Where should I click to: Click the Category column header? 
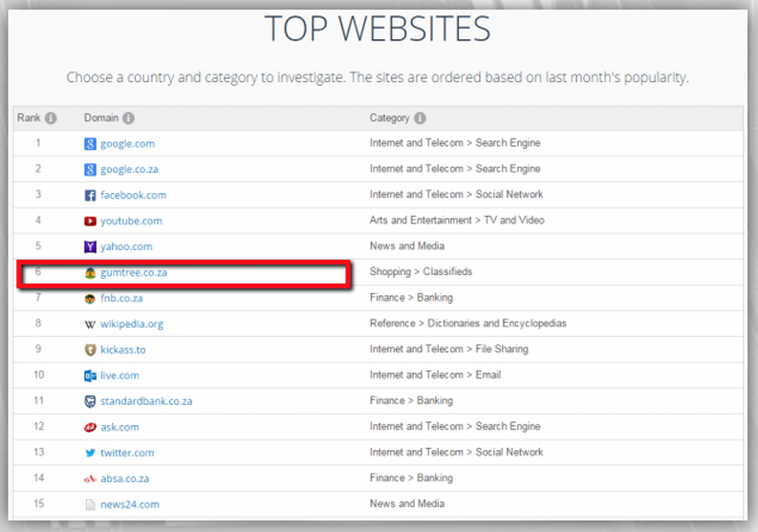coord(390,118)
